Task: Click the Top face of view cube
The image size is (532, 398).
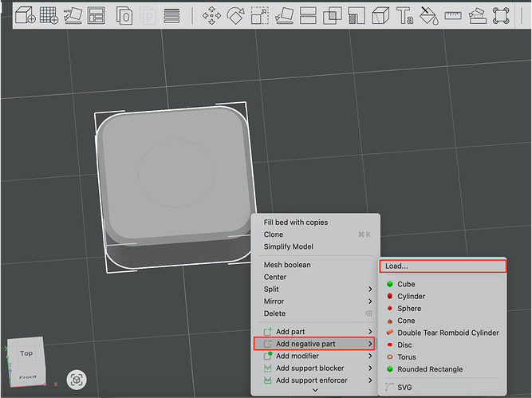Action: pyautogui.click(x=26, y=353)
